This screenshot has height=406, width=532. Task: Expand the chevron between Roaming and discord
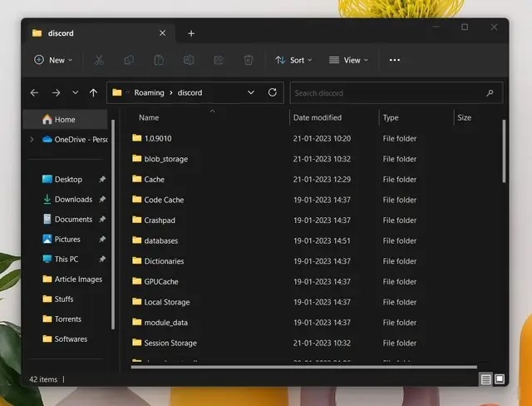(171, 92)
